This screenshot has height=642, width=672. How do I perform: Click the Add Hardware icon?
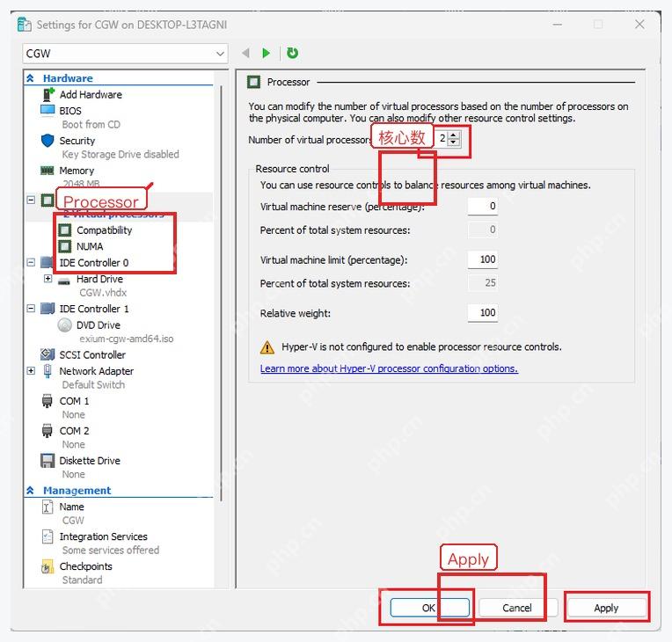coord(48,94)
